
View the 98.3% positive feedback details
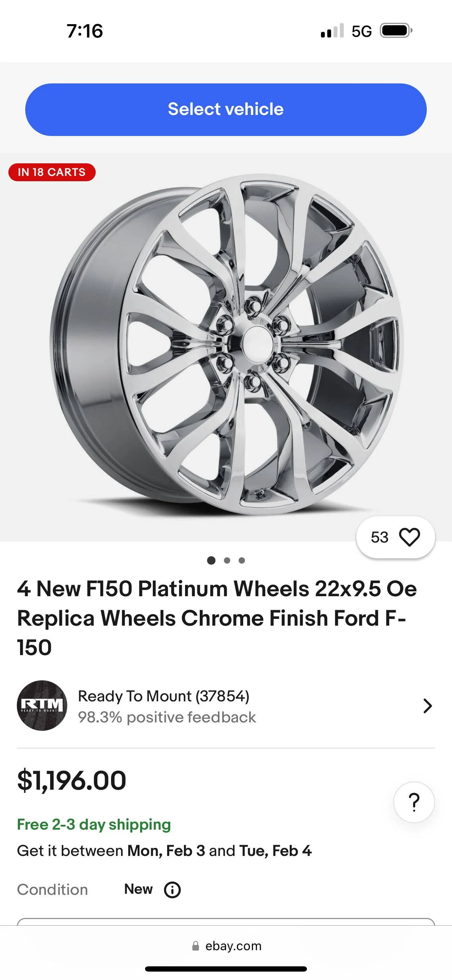(167, 717)
